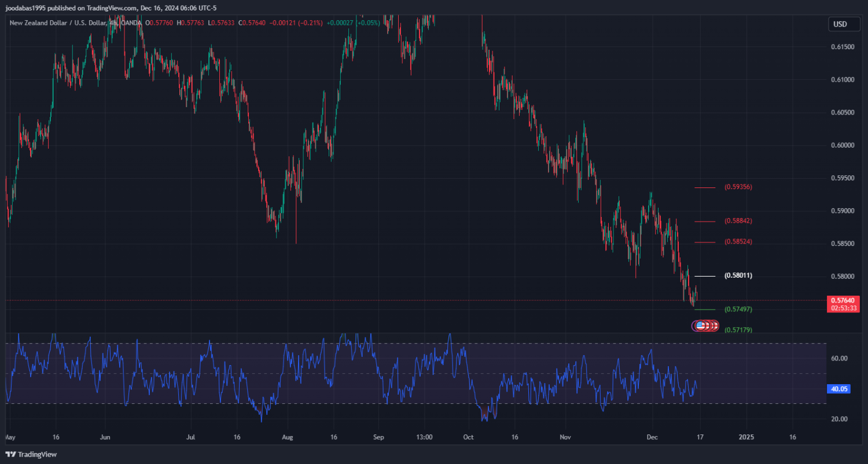Click the May label on the time axis
Viewport: 868px width, 464px height.
pyautogui.click(x=11, y=437)
